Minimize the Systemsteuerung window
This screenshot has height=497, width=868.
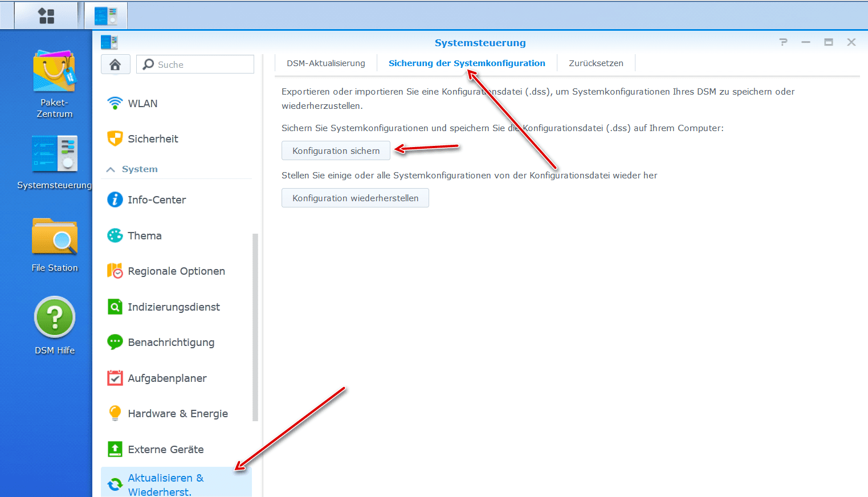[806, 42]
